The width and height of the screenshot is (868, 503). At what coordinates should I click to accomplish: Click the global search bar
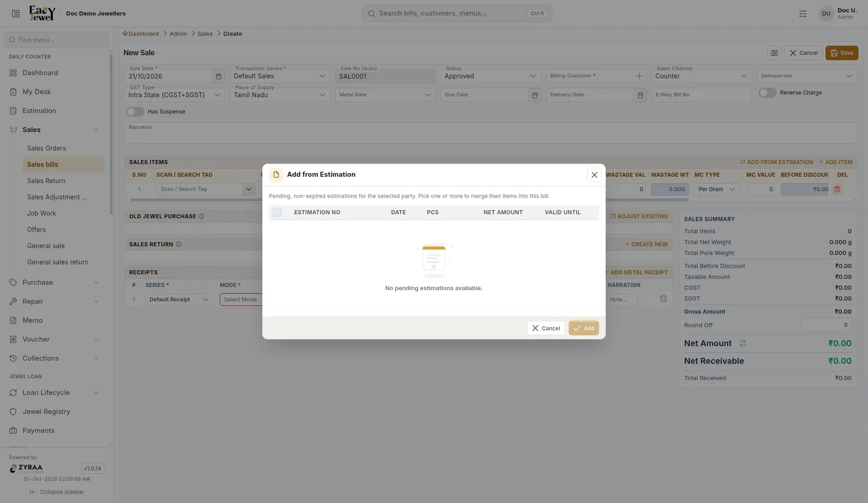pyautogui.click(x=457, y=14)
